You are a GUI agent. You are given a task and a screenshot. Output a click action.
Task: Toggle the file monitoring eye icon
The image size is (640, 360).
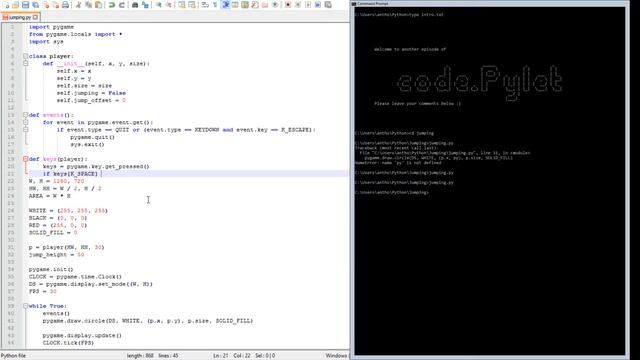point(276,5)
